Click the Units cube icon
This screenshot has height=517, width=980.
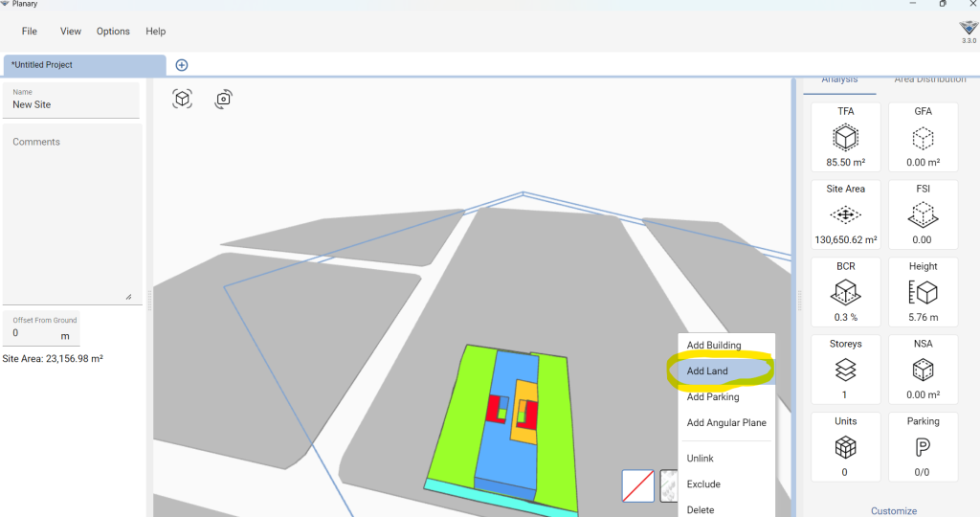[x=846, y=448]
